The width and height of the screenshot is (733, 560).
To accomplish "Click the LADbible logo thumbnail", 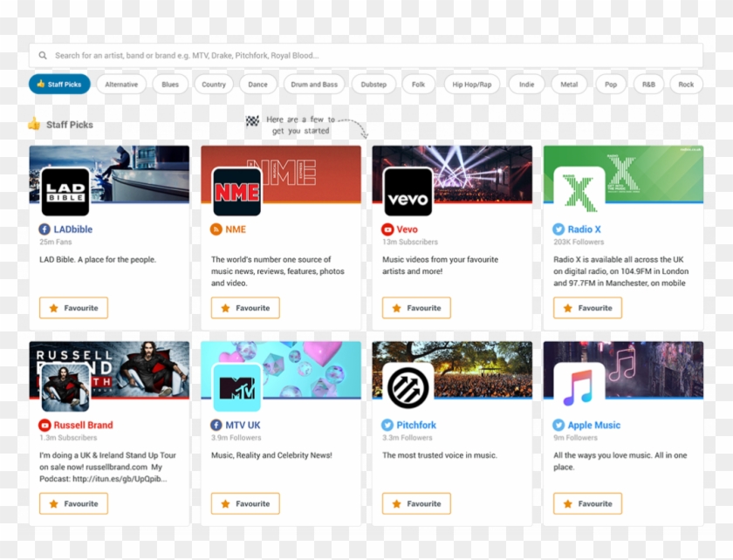I will point(65,192).
